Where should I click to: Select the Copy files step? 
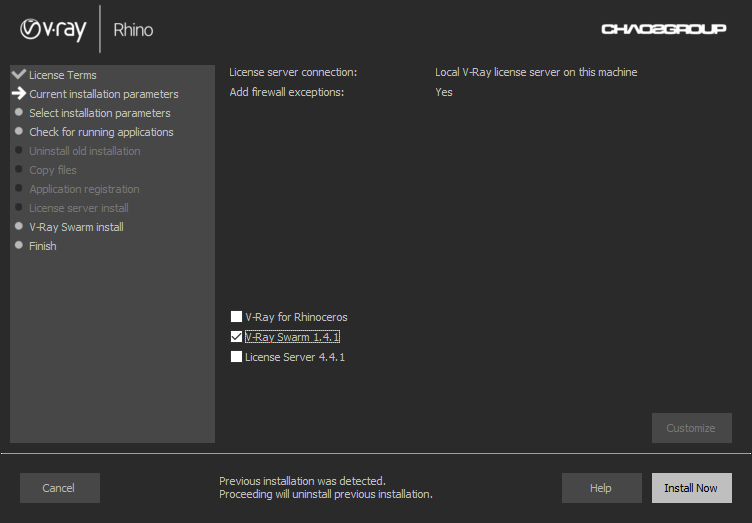point(53,170)
